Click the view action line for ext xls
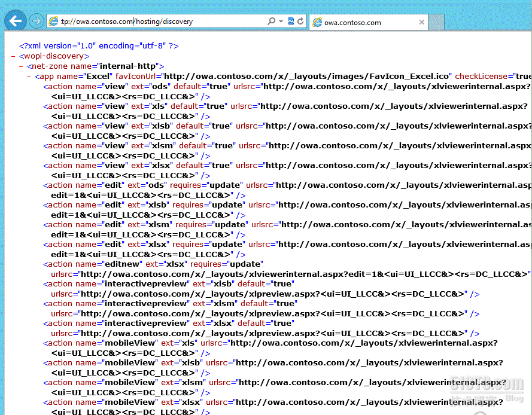The image size is (532, 415). point(285,106)
